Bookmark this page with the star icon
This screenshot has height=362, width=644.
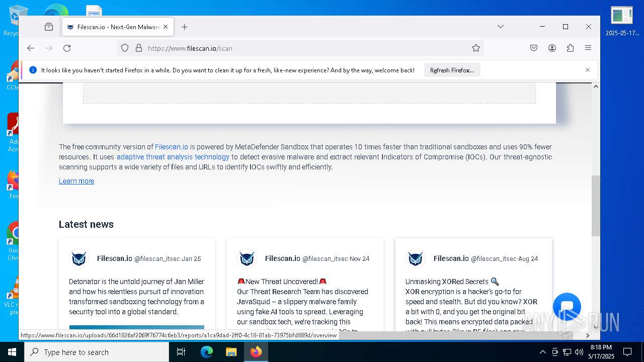tap(476, 48)
